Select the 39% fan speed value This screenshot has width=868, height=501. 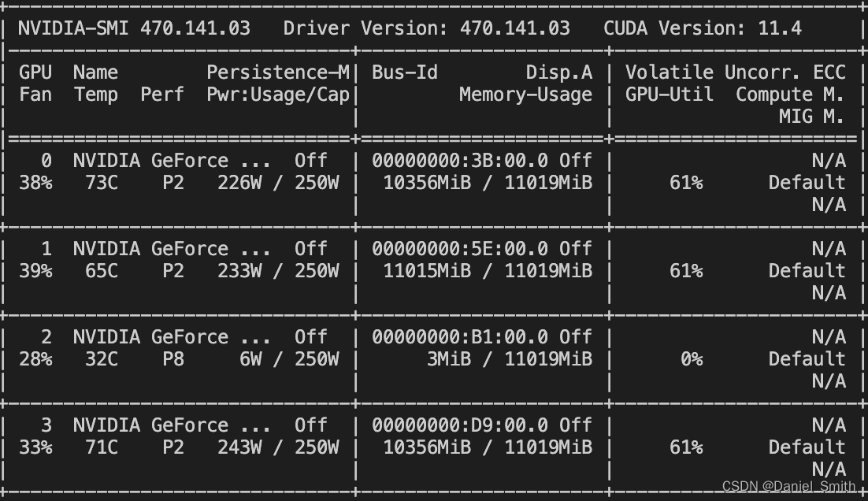click(x=35, y=271)
